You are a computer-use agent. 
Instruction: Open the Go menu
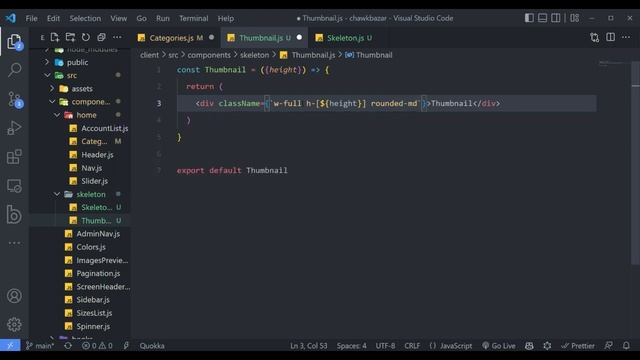pyautogui.click(x=141, y=18)
